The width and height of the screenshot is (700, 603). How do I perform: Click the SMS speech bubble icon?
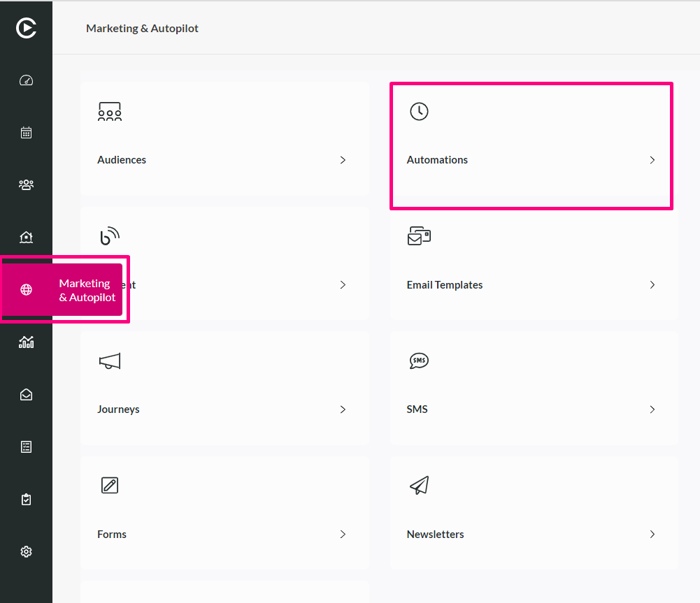click(x=419, y=361)
